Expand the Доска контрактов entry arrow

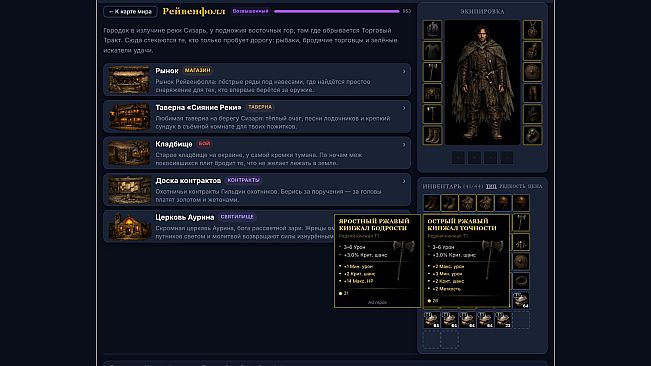(404, 181)
